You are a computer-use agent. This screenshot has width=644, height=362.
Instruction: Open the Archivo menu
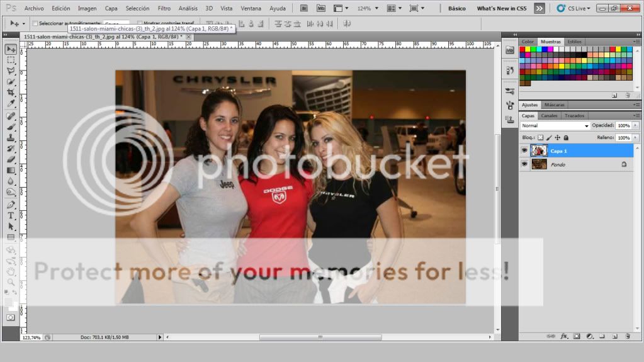point(33,8)
